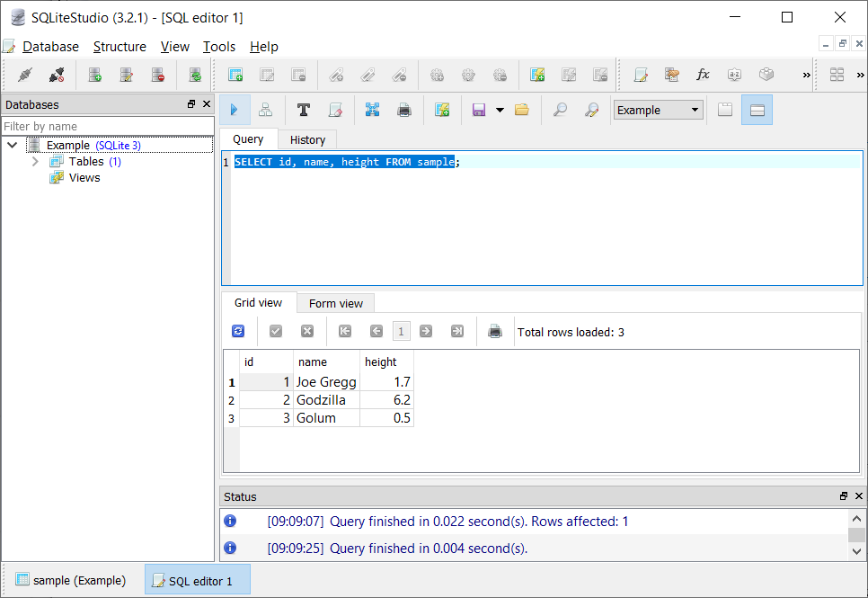Click the Rollback X icon above the grid

click(x=306, y=331)
